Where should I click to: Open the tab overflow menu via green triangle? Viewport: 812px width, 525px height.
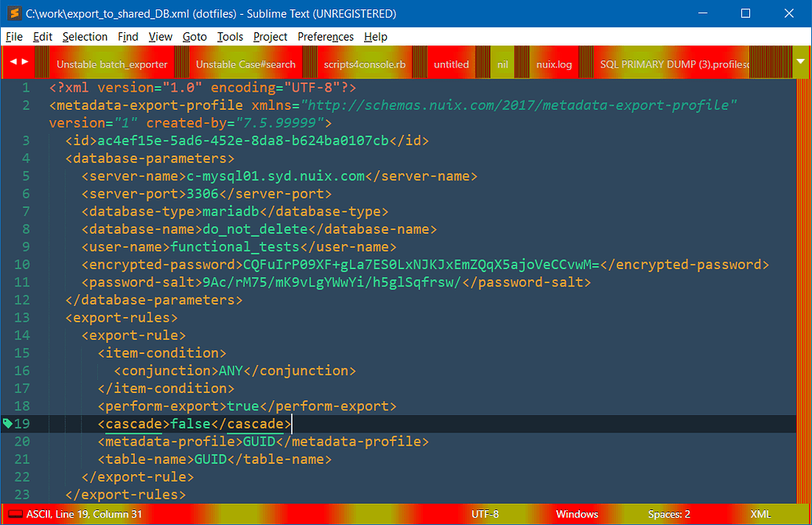pyautogui.click(x=801, y=61)
